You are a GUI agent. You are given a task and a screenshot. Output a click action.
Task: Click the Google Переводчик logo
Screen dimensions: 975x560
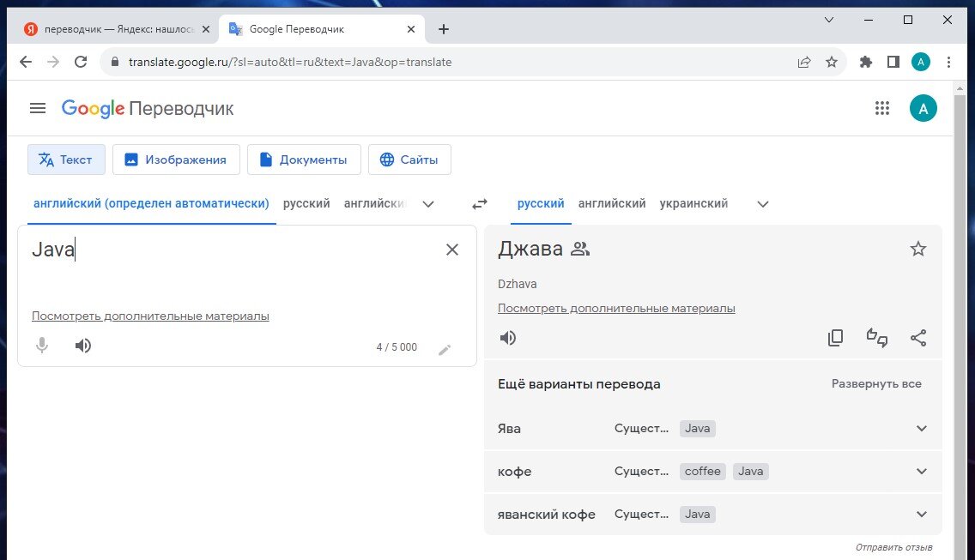(148, 109)
